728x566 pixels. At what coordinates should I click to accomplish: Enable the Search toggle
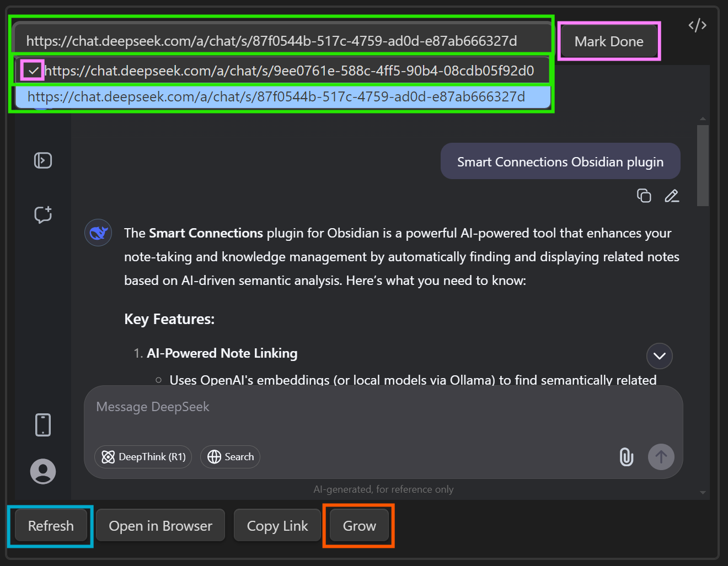pos(231,457)
